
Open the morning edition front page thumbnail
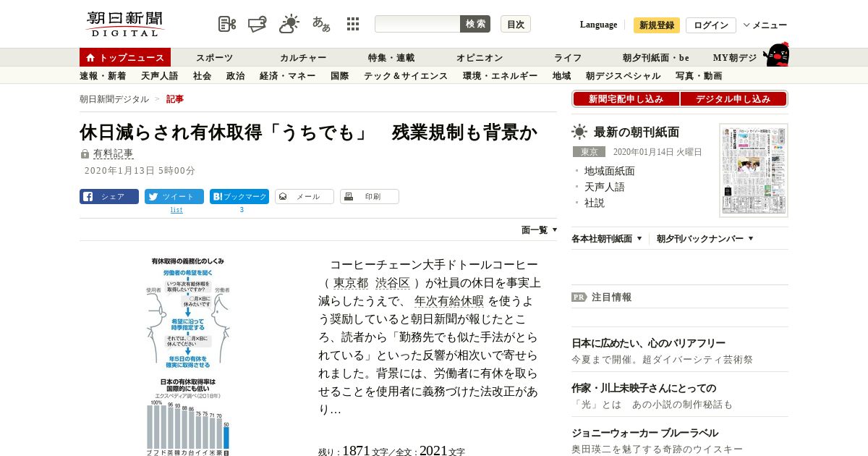point(754,170)
